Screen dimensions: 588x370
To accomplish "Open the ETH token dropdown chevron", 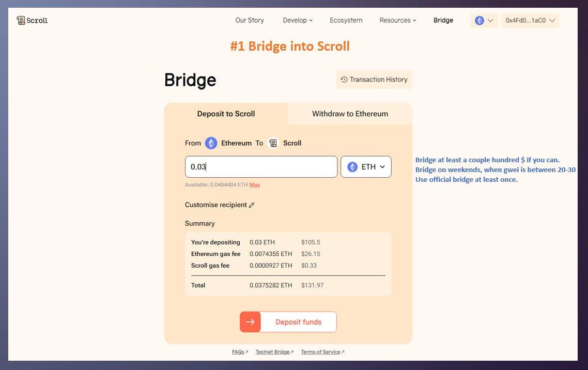I will coord(382,167).
